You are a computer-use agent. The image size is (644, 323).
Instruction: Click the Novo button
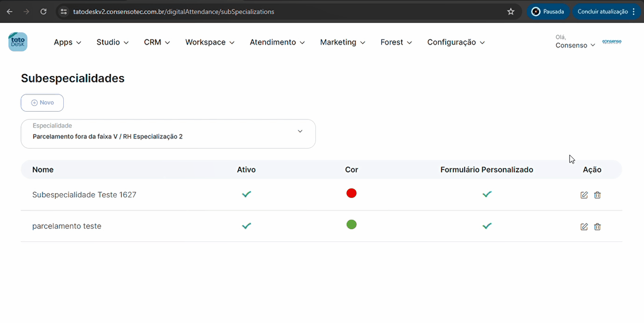[42, 103]
